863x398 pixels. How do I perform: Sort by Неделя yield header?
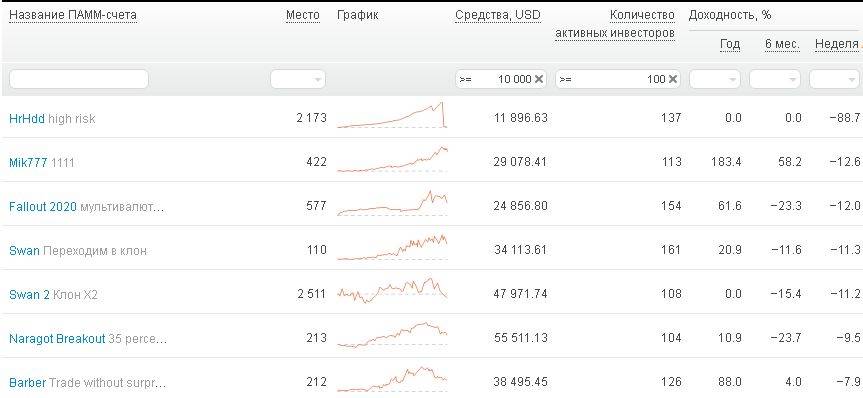pyautogui.click(x=836, y=44)
